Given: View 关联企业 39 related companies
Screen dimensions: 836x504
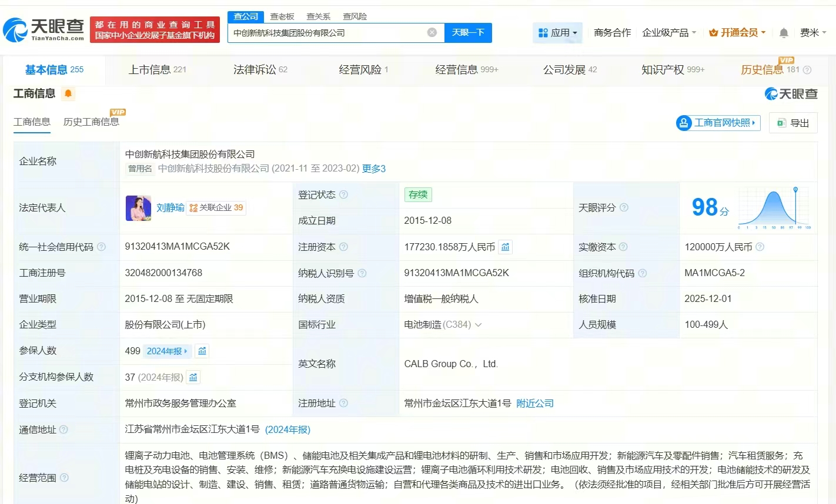Looking at the screenshot, I should (x=216, y=208).
